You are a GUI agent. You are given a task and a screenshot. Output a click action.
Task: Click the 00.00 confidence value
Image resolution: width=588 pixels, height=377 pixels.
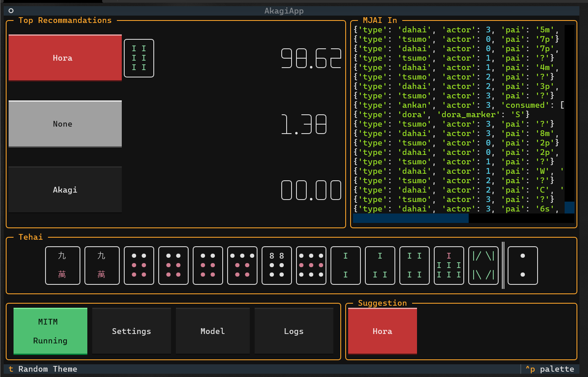pos(311,190)
